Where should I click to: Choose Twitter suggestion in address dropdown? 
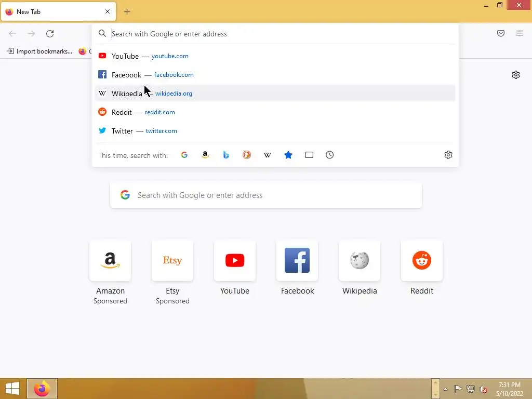(x=275, y=130)
